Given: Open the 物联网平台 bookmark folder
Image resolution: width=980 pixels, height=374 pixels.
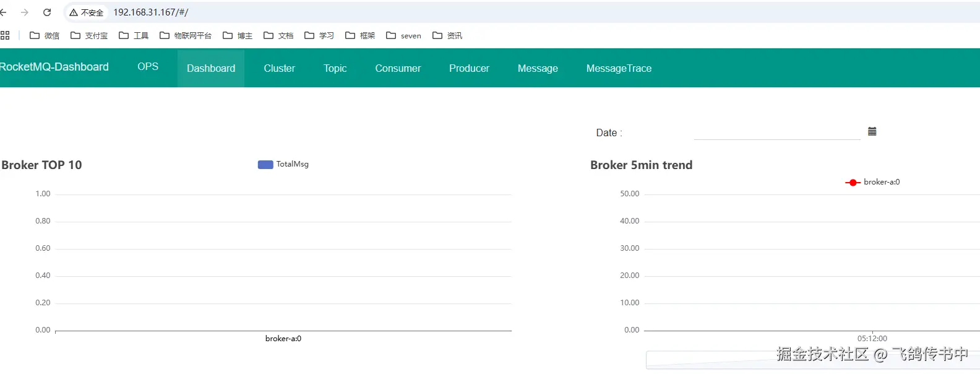Looking at the screenshot, I should (186, 35).
